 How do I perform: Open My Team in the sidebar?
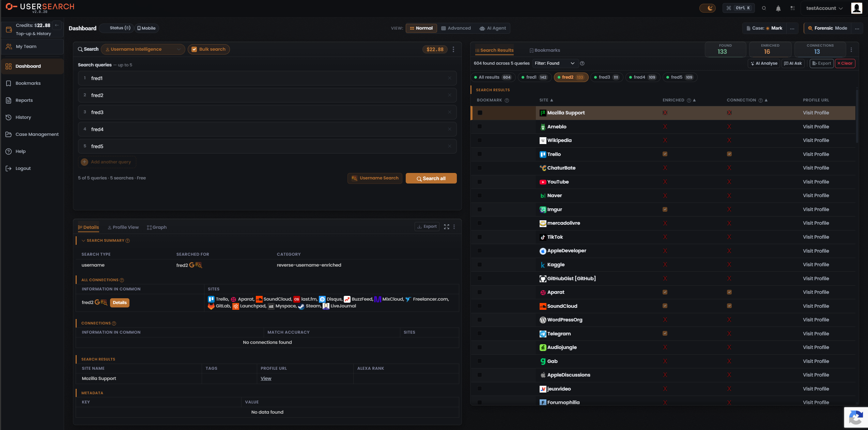32,47
